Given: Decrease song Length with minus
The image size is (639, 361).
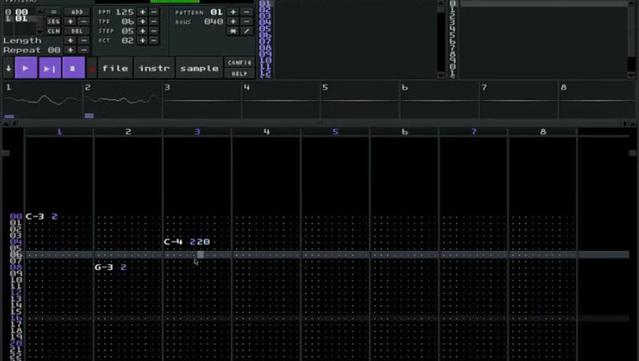Looking at the screenshot, I should 84,40.
